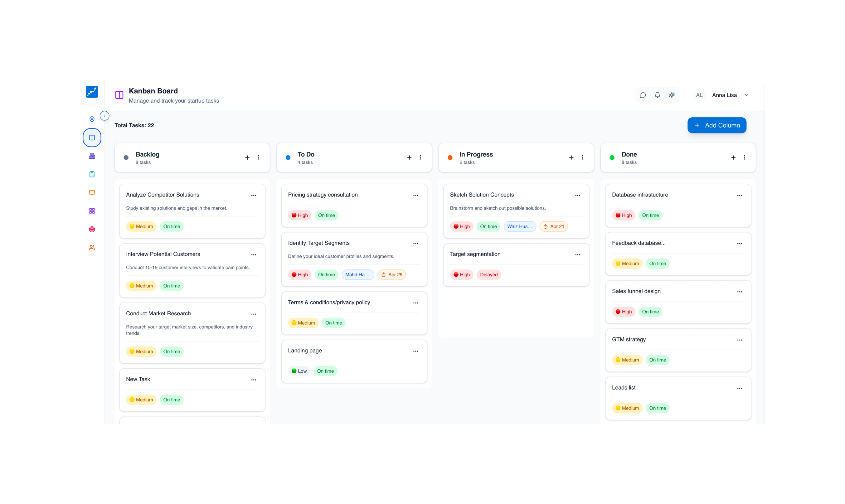Click the Delayed tag on Target segmentation

click(x=489, y=275)
